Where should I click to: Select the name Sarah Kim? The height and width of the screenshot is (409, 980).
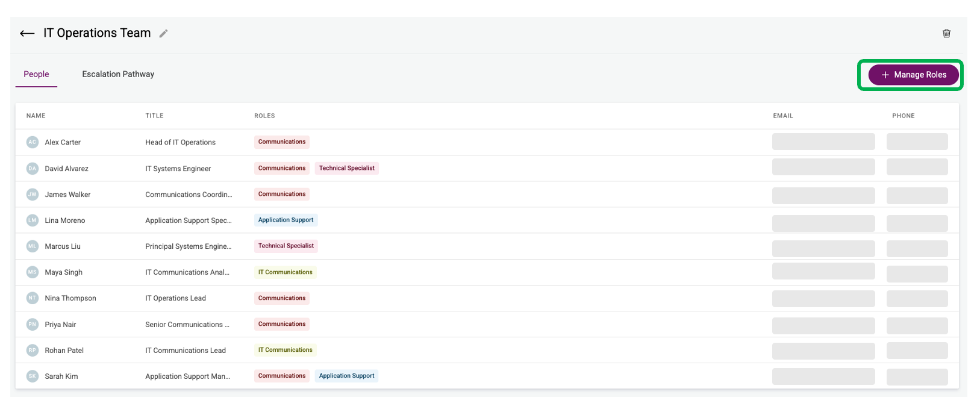click(61, 376)
